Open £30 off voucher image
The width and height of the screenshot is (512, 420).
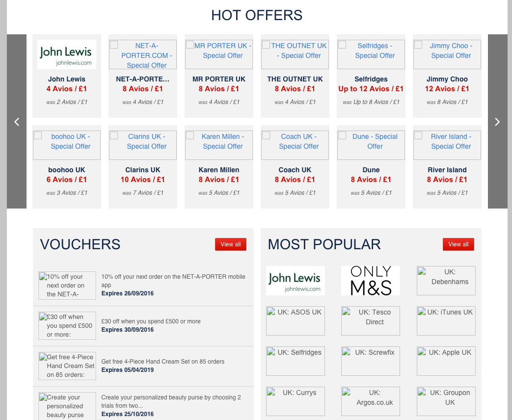click(67, 326)
